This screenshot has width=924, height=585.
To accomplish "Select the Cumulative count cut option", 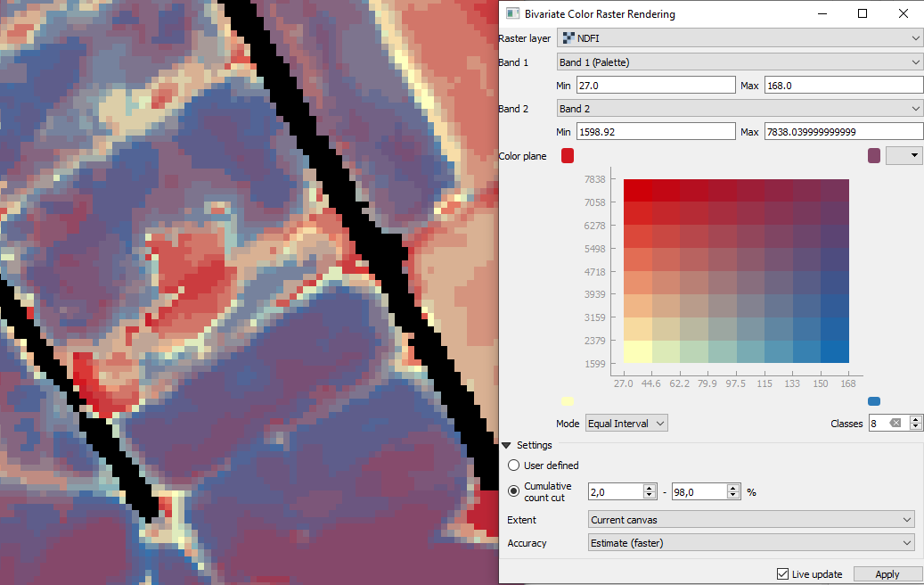I will point(513,491).
